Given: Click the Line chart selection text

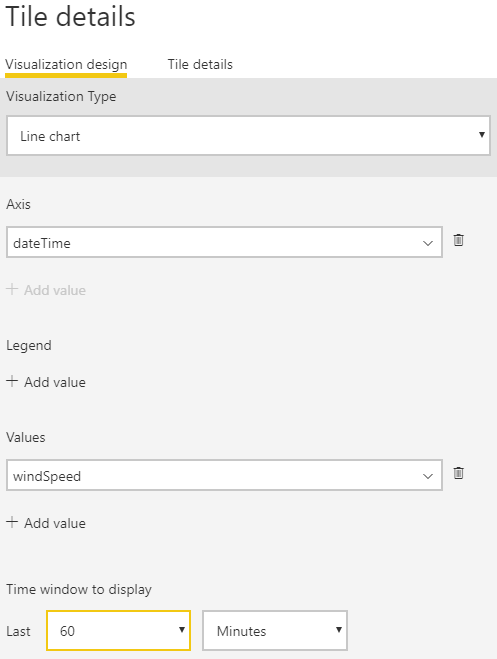Looking at the screenshot, I should tap(50, 136).
